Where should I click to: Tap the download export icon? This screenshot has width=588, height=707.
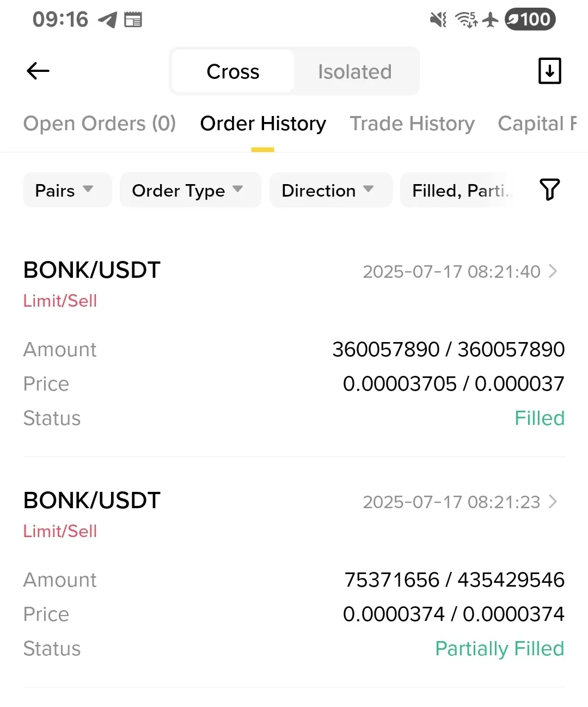[x=550, y=71]
